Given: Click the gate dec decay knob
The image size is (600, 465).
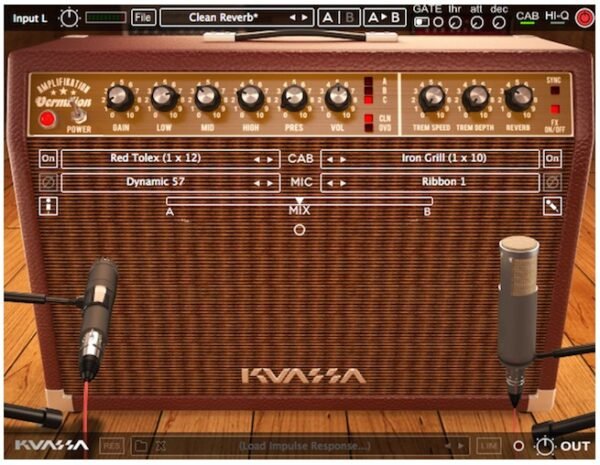Looking at the screenshot, I should click(x=499, y=23).
